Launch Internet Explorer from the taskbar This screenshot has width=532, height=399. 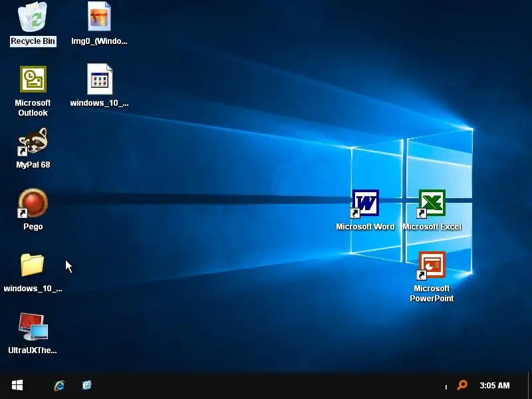(59, 386)
